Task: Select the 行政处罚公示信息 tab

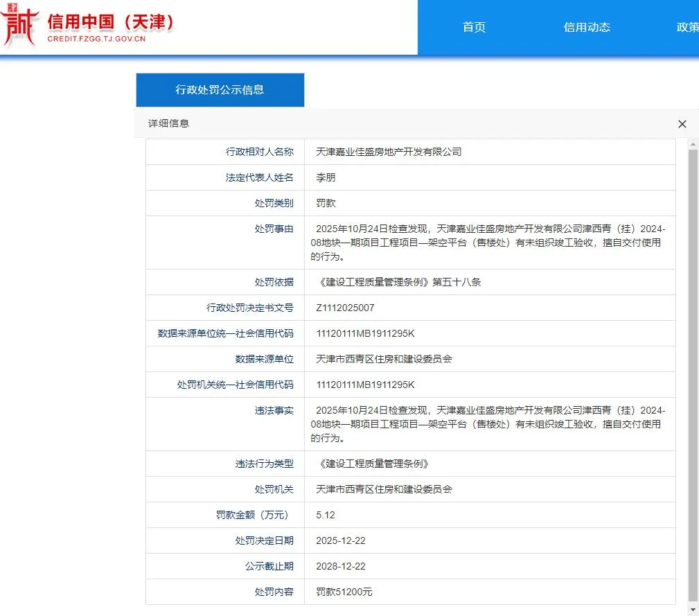Action: point(220,89)
